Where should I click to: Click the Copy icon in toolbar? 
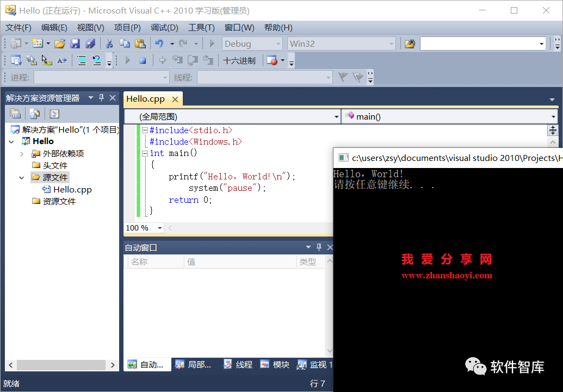(125, 43)
